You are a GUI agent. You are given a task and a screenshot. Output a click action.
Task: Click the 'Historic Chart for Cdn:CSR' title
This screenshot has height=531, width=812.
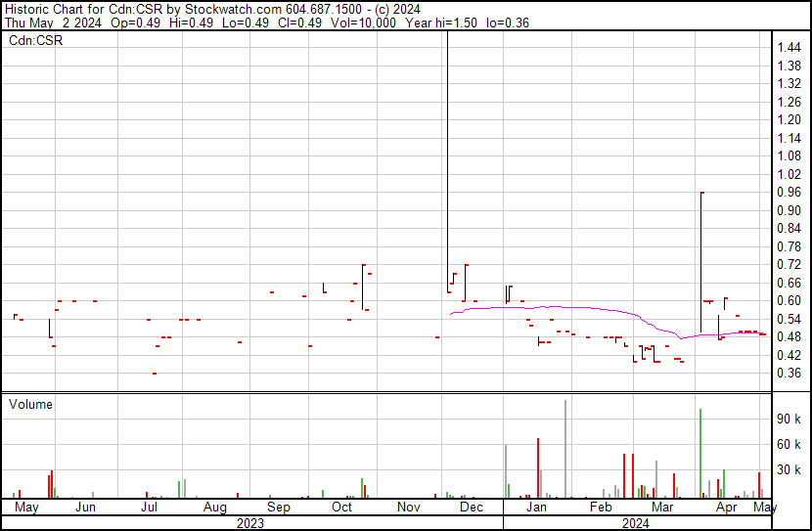pyautogui.click(x=83, y=10)
